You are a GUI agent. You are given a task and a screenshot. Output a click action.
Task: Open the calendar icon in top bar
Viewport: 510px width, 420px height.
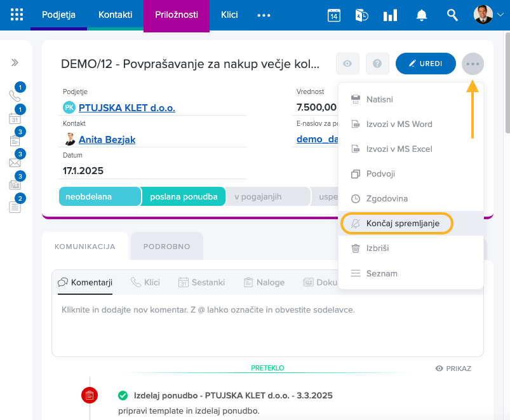pos(334,15)
